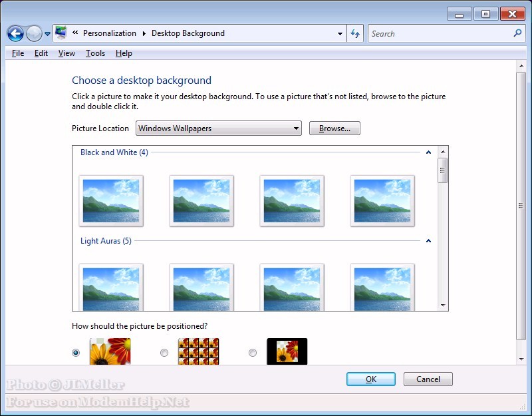Select the fourth Light Auras wallpaper thumbnail
The image size is (532, 416).
(x=382, y=288)
